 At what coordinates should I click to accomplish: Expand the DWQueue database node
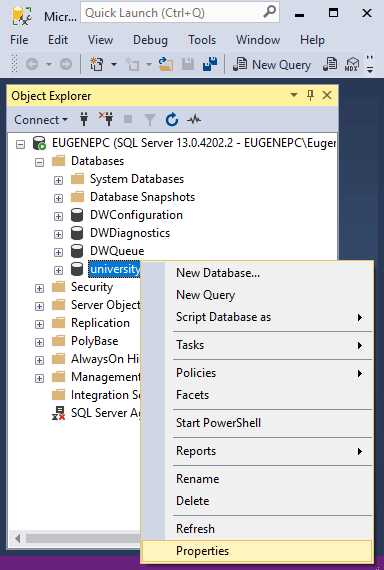[58, 252]
